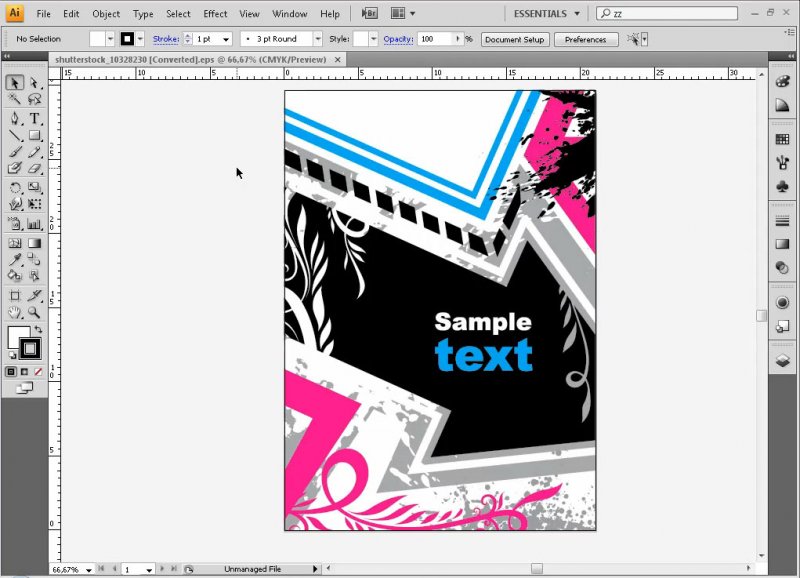Launch Adobe Bridge from the Br button
800x578 pixels.
(369, 14)
